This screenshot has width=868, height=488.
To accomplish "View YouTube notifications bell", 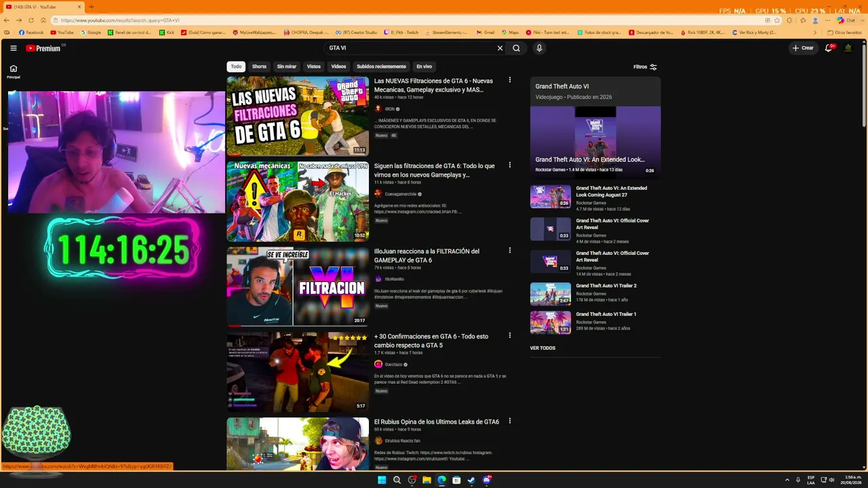I will point(829,48).
